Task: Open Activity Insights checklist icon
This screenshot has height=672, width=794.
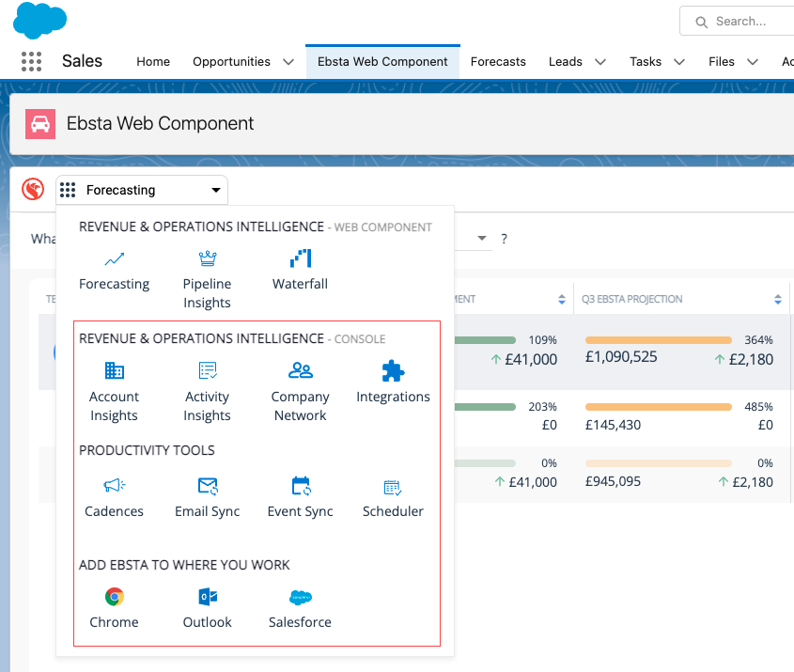Action: click(207, 371)
